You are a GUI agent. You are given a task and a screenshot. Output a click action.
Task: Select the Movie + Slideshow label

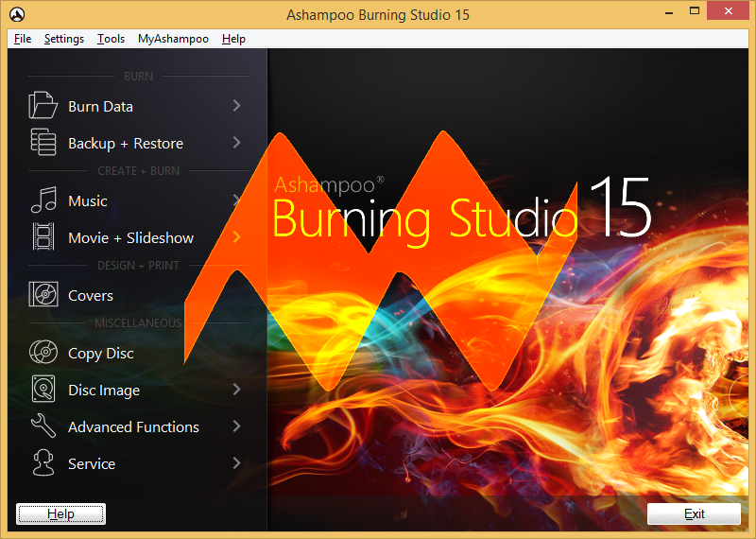131,238
